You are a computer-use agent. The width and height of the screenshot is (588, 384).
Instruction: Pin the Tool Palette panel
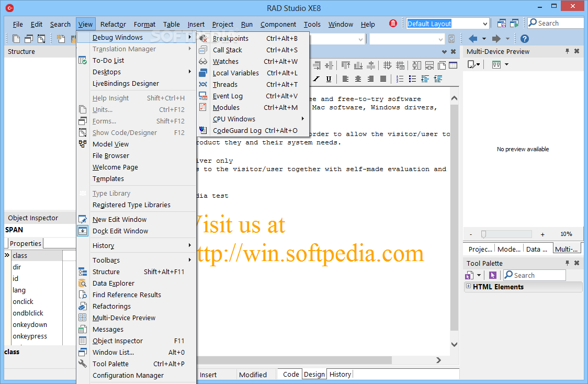click(x=567, y=263)
